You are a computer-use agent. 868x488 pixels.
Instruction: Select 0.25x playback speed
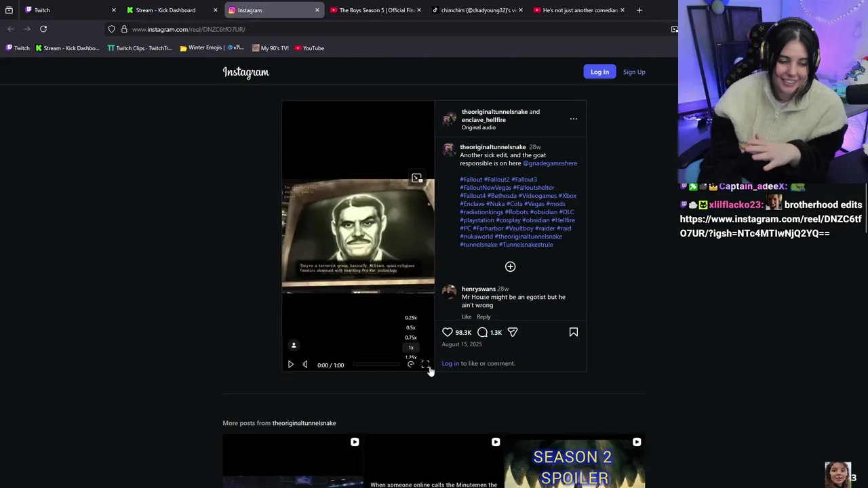(410, 318)
